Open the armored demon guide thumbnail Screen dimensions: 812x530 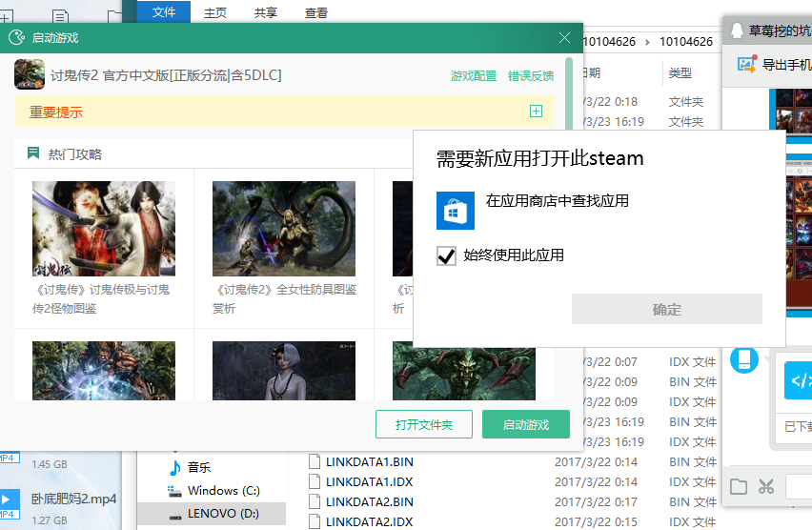[x=104, y=371]
